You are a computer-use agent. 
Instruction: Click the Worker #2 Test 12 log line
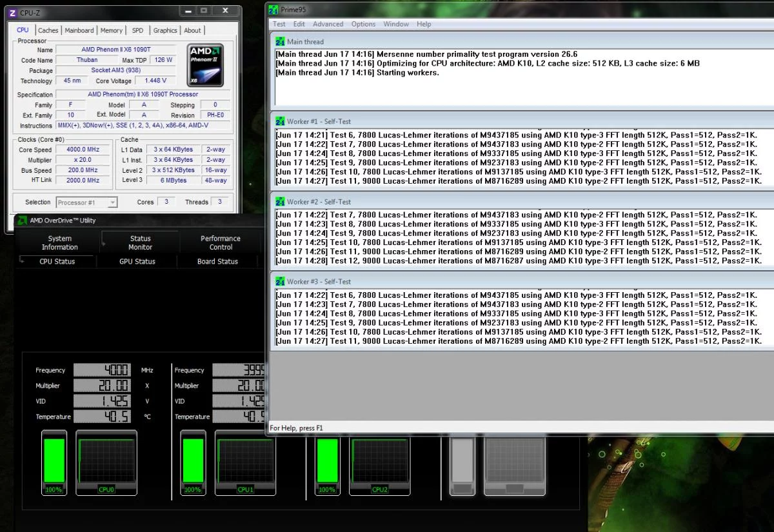(518, 261)
